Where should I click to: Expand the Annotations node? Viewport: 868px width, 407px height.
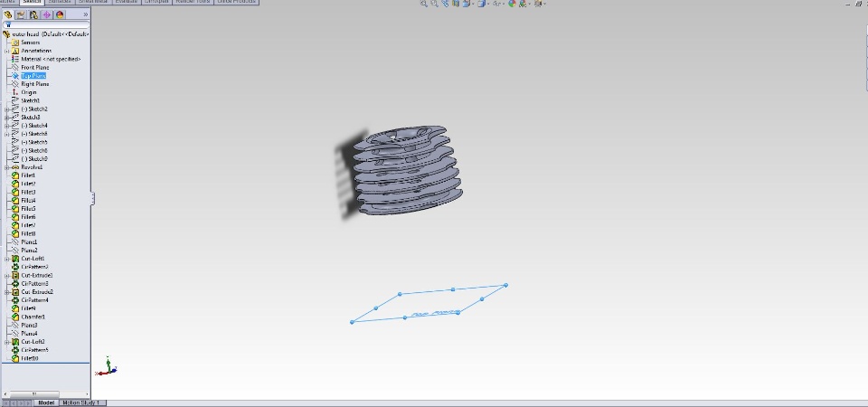6,51
